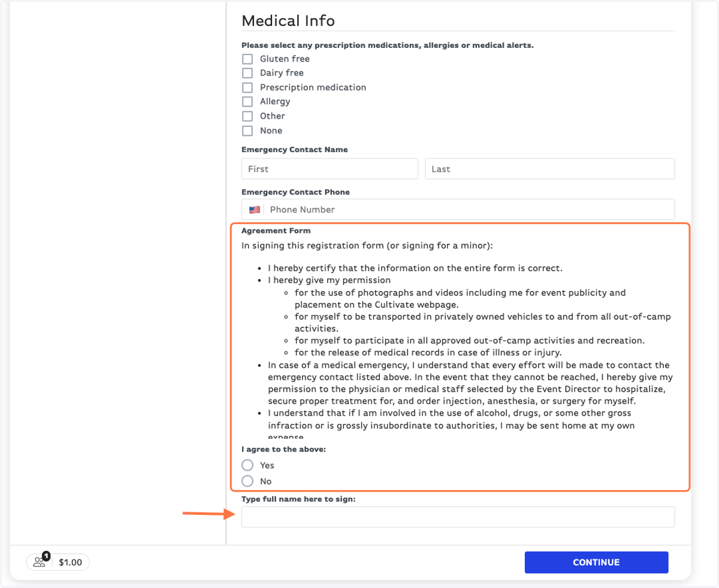Tick the Prescription medication checkbox
This screenshot has height=588, width=719.
[x=247, y=87]
